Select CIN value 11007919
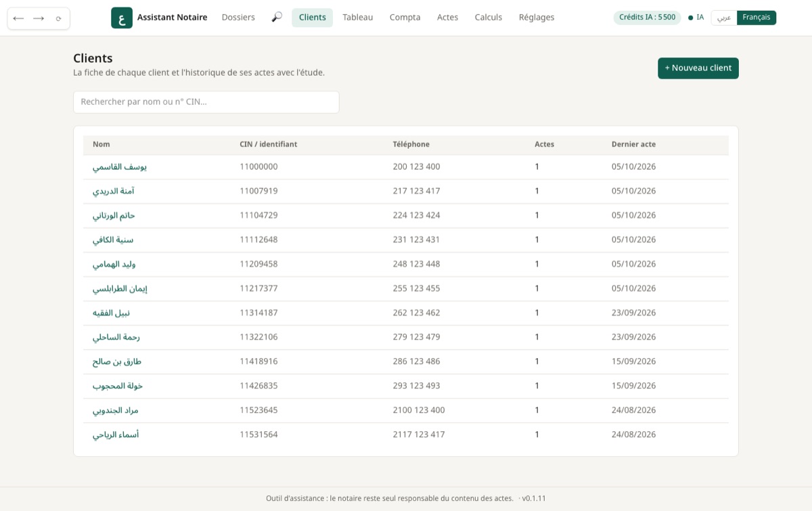 click(x=258, y=191)
